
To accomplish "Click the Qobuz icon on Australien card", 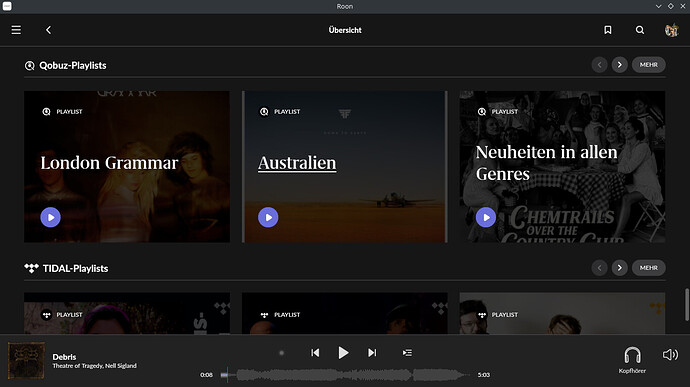I will coord(264,112).
